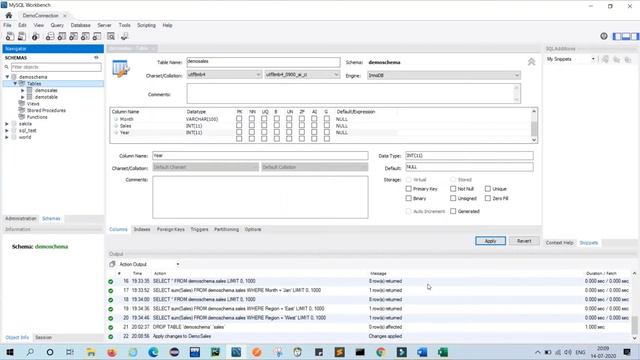Click the Windows Start button

(x=9, y=352)
